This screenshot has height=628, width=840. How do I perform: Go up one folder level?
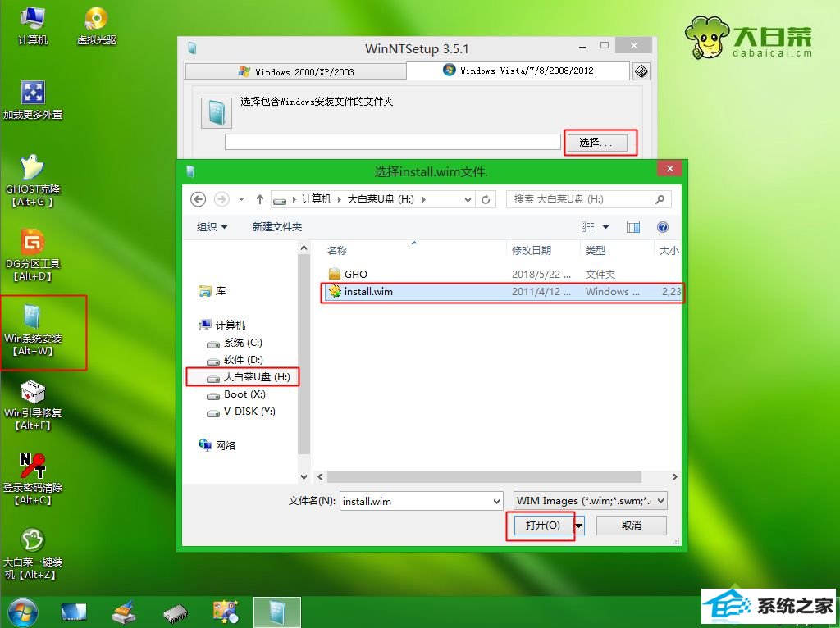click(x=260, y=199)
